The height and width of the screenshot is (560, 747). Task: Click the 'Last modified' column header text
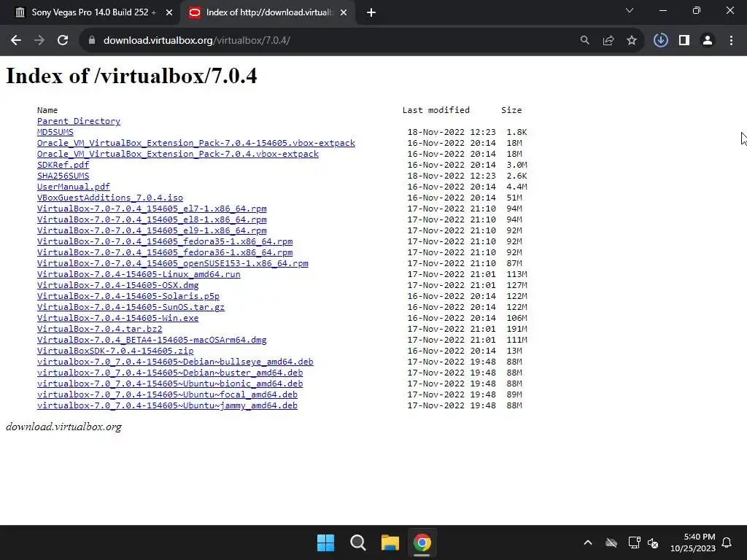pos(436,110)
